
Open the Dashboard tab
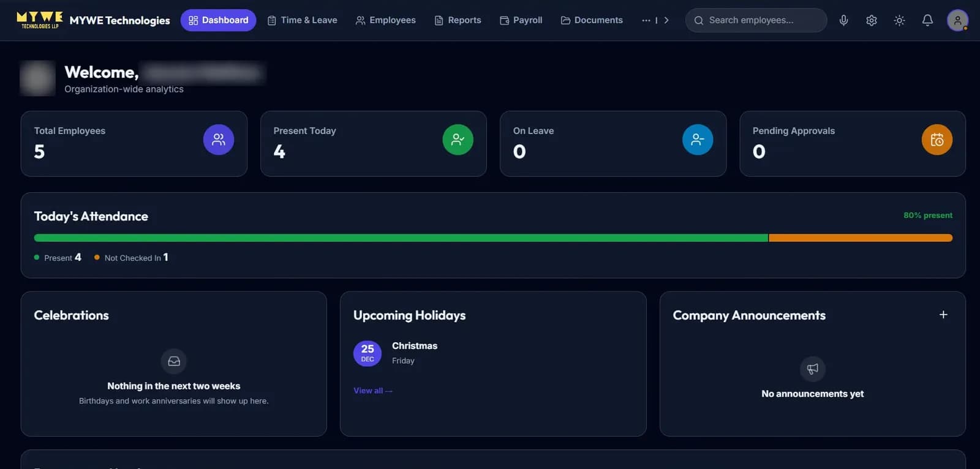point(218,20)
